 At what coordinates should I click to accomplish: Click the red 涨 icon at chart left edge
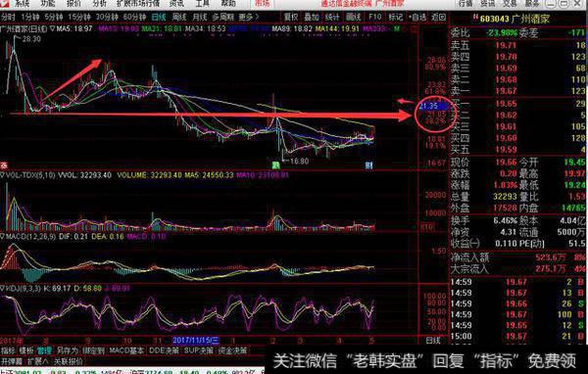tap(3, 165)
